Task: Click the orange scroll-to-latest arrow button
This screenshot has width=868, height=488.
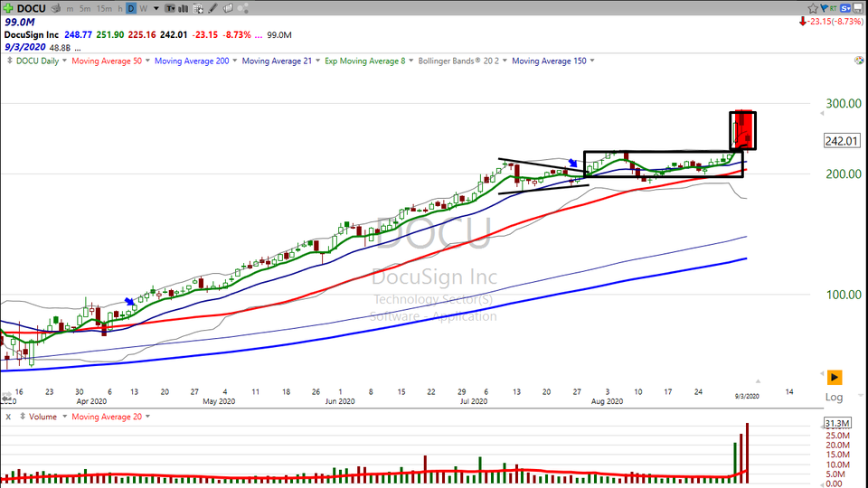Action: point(835,377)
